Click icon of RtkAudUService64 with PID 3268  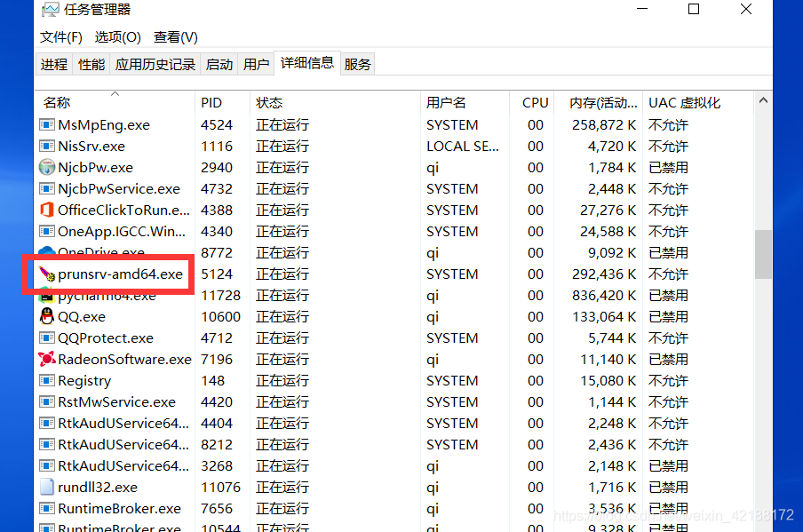coord(46,466)
